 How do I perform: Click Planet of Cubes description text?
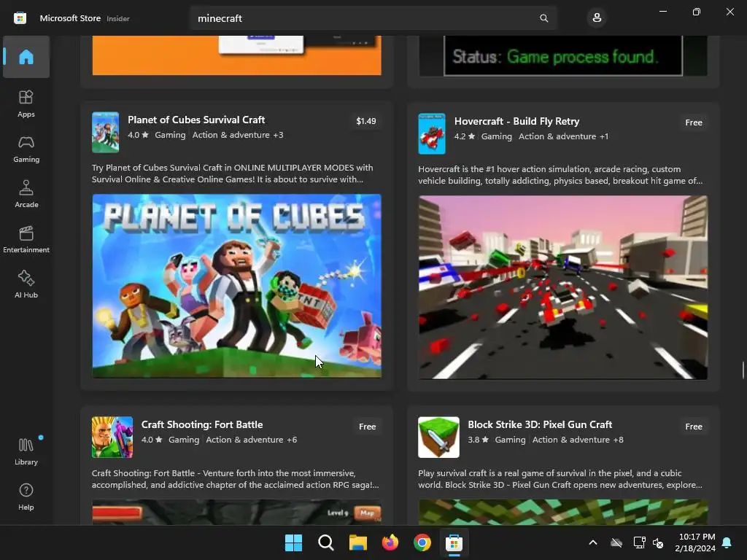pyautogui.click(x=233, y=174)
